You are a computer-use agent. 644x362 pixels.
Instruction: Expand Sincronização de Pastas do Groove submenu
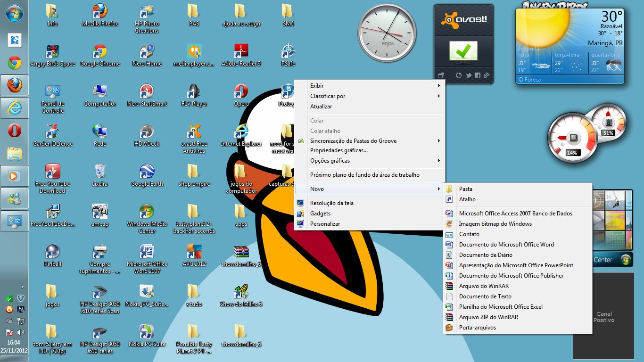[369, 141]
